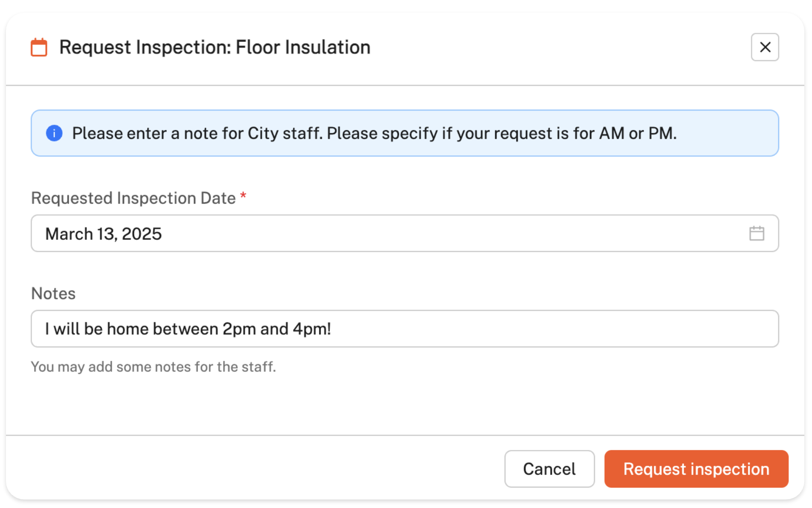The height and width of the screenshot is (508, 812).
Task: Click the 'You may add some notes' helper text
Action: (153, 367)
